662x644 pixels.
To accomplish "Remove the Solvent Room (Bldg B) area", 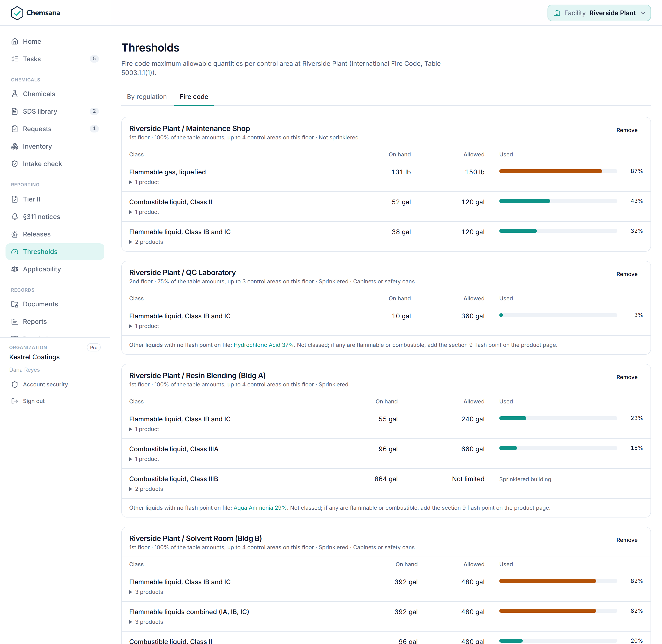I will point(627,540).
